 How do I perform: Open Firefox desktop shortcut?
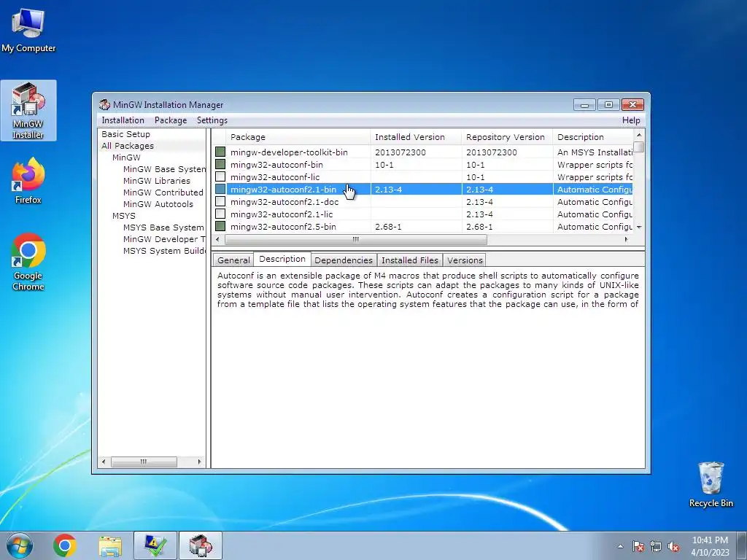point(28,181)
